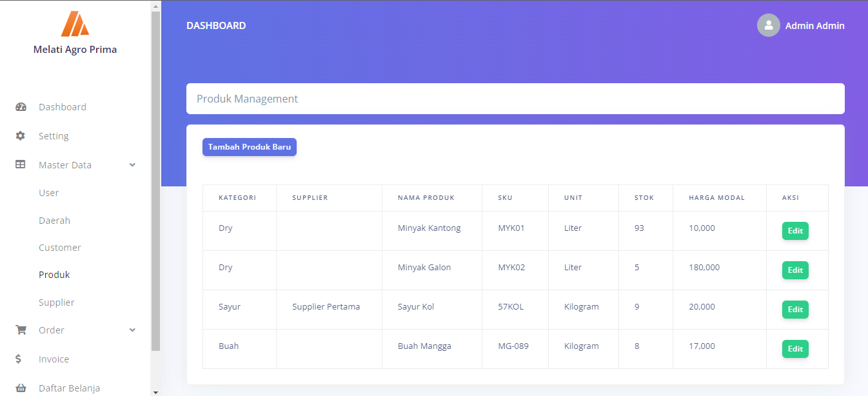Click the Order shopping cart icon
Image resolution: width=868 pixels, height=396 pixels.
coord(21,330)
